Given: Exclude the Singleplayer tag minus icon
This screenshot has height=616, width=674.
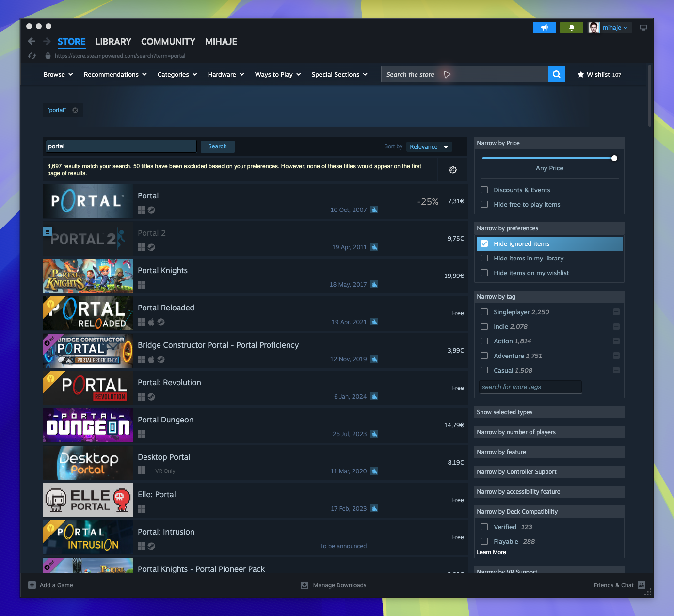Looking at the screenshot, I should (616, 312).
